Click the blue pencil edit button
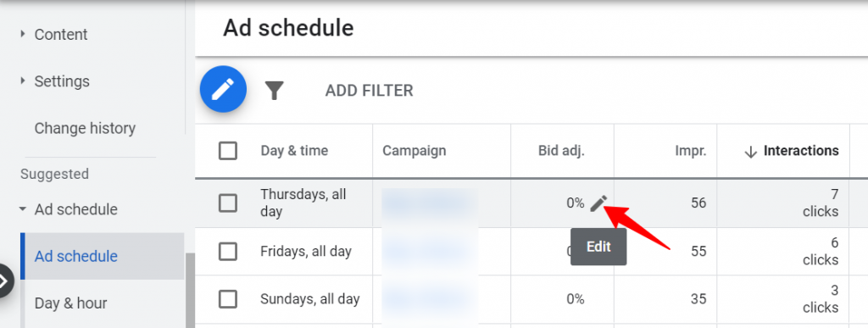Screen dimensions: 868x328 [223, 89]
